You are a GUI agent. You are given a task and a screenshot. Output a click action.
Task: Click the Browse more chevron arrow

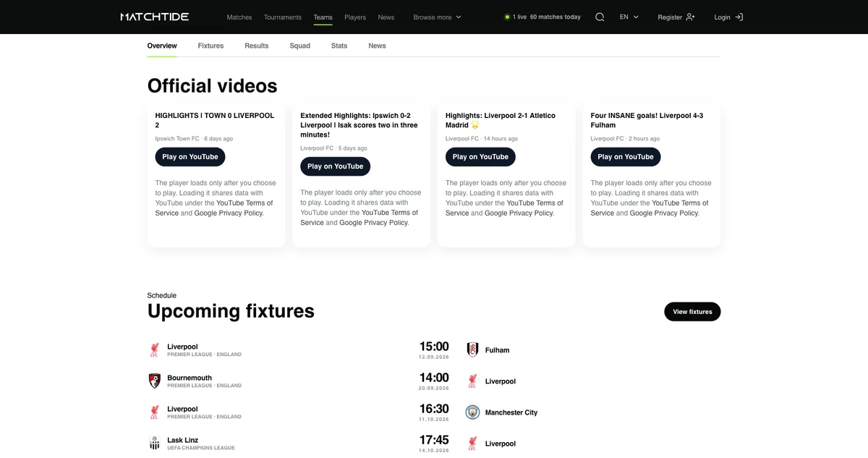tap(459, 17)
